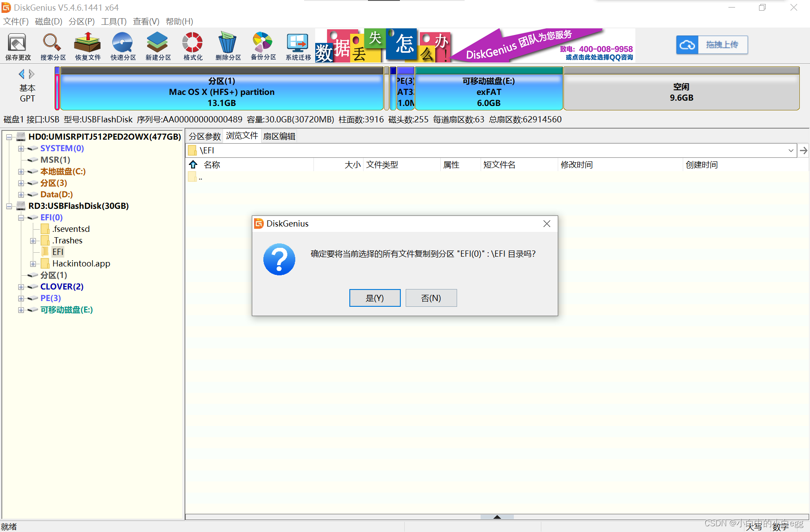This screenshot has height=532, width=810.
Task: Open the View (查看) menu
Action: coord(146,21)
